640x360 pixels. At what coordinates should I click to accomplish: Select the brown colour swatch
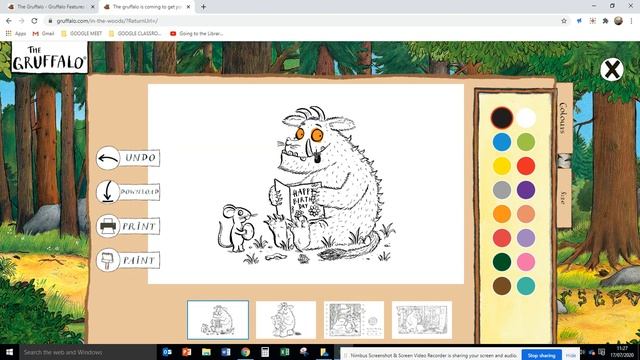pyautogui.click(x=502, y=286)
